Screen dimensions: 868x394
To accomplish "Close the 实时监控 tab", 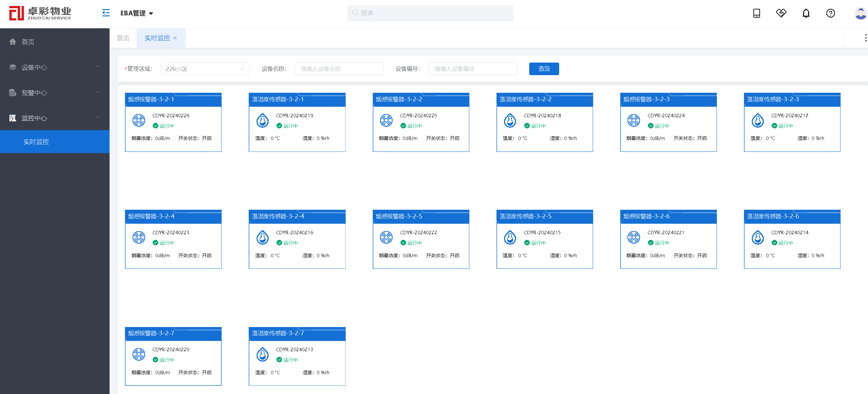I will (175, 38).
